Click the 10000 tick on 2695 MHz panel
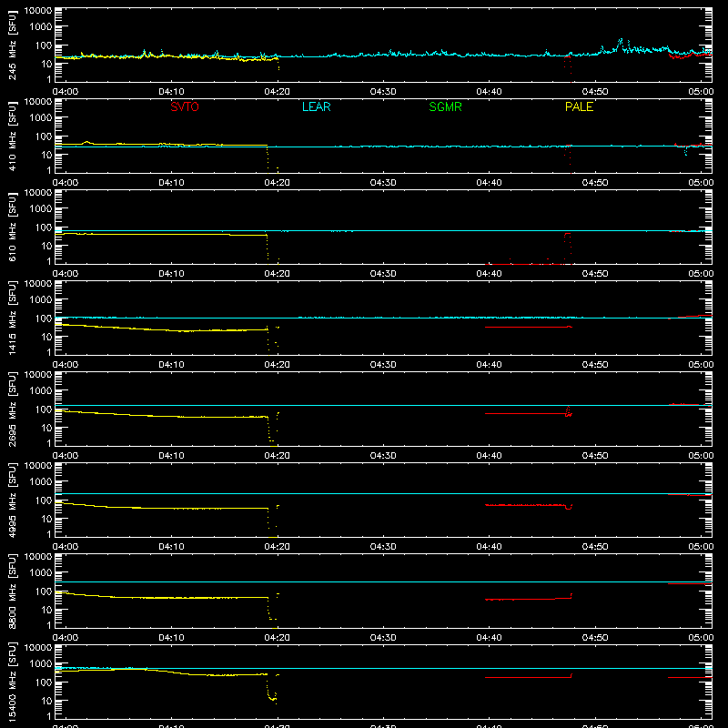 [x=38, y=375]
